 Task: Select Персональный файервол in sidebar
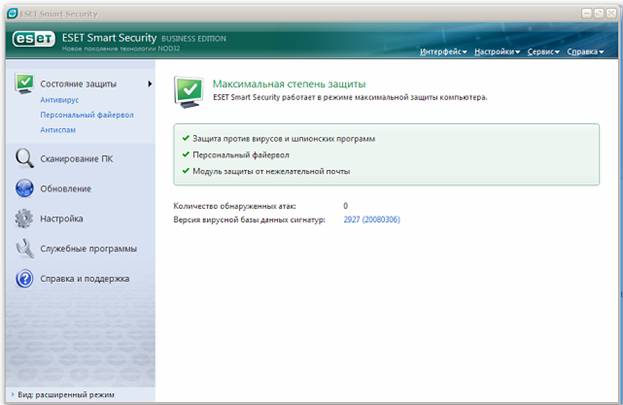87,115
